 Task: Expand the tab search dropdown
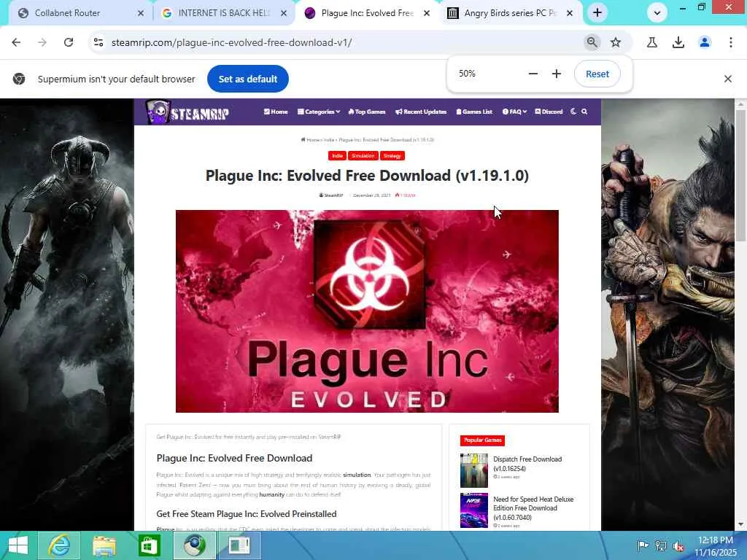pyautogui.click(x=657, y=13)
